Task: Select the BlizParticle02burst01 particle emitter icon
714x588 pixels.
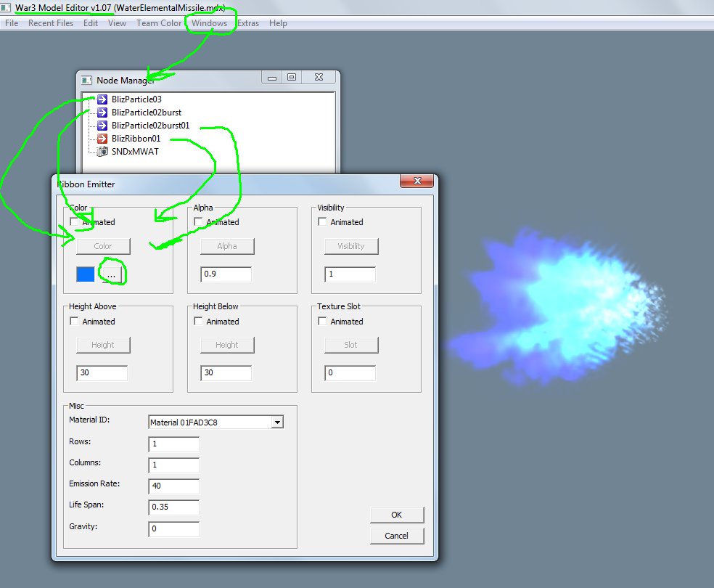Action: (x=102, y=126)
